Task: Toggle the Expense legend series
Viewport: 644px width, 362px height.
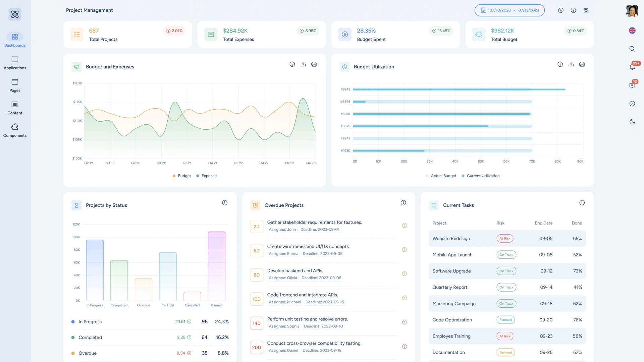Action: click(207, 176)
